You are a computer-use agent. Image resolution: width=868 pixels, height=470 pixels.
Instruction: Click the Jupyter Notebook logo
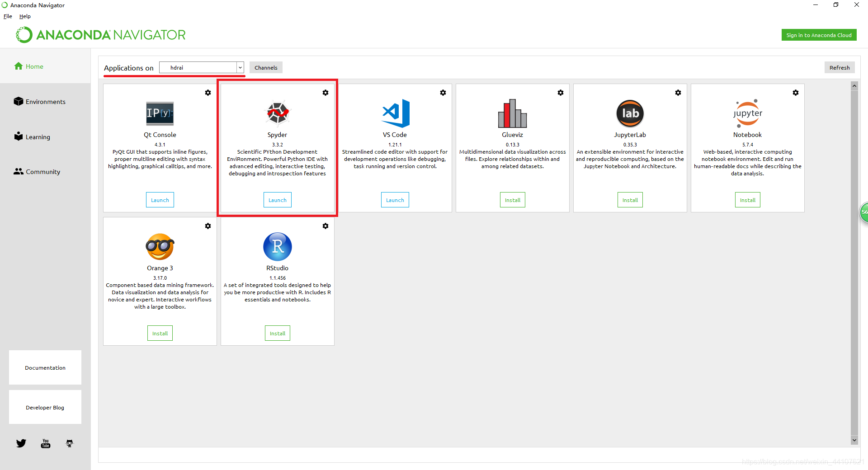748,113
